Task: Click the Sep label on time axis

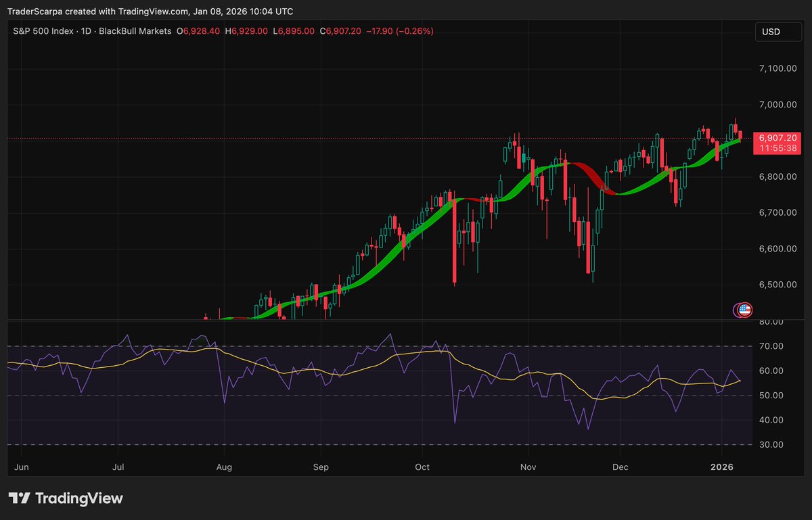Action: (321, 467)
